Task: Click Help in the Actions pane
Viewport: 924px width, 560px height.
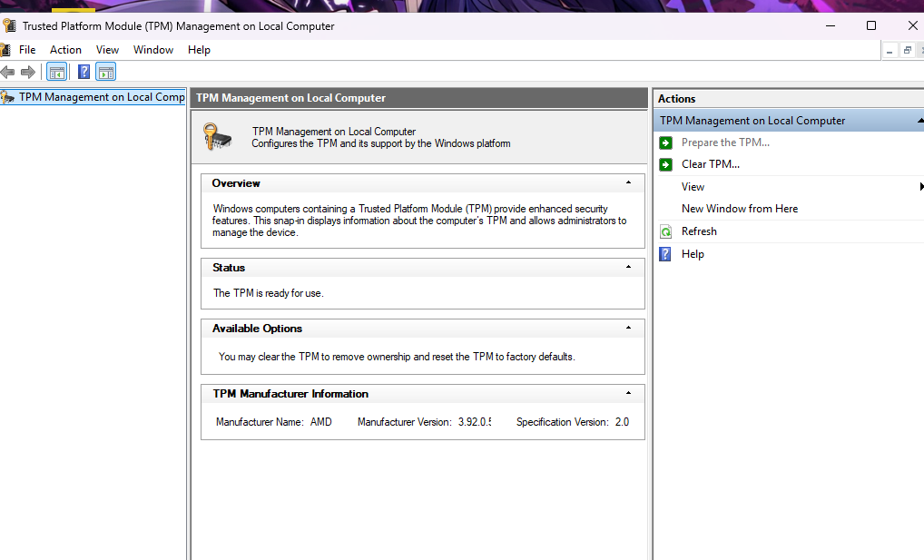Action: (x=693, y=254)
